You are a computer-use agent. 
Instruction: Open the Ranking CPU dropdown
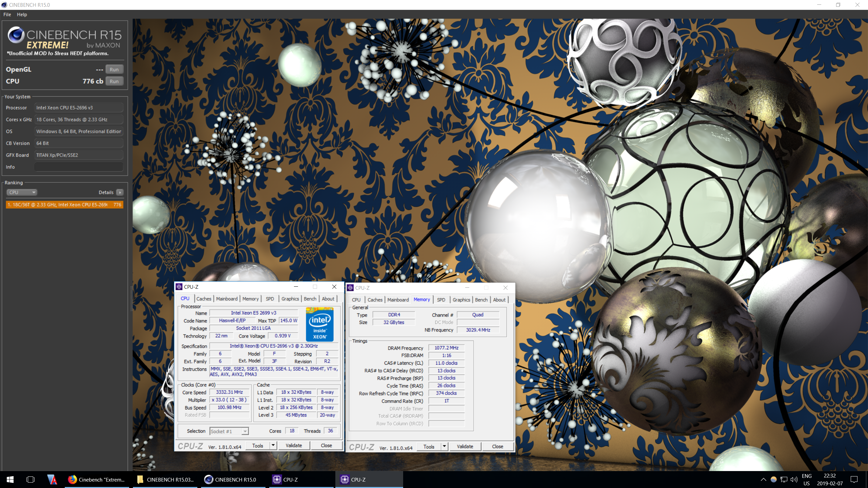(x=22, y=192)
